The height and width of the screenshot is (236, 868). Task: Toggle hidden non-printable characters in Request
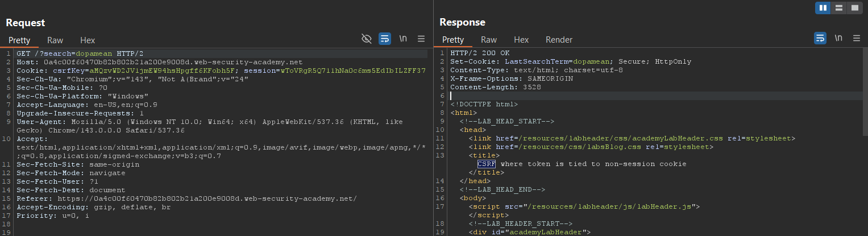(367, 39)
